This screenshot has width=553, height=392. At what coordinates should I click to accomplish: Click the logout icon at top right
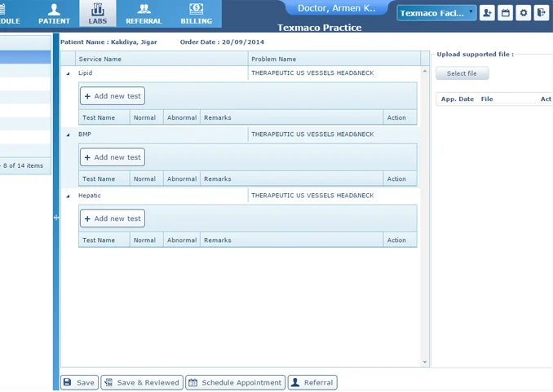542,13
